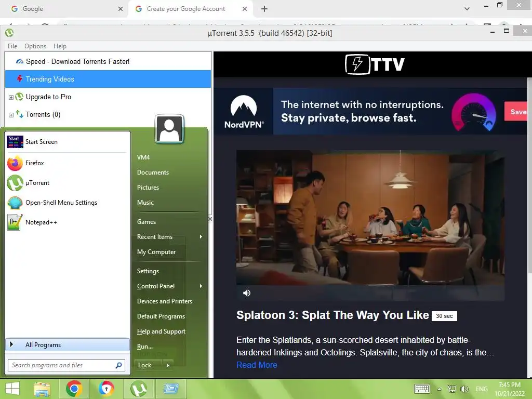Click the NordVPN logo in the ad

[244, 112]
